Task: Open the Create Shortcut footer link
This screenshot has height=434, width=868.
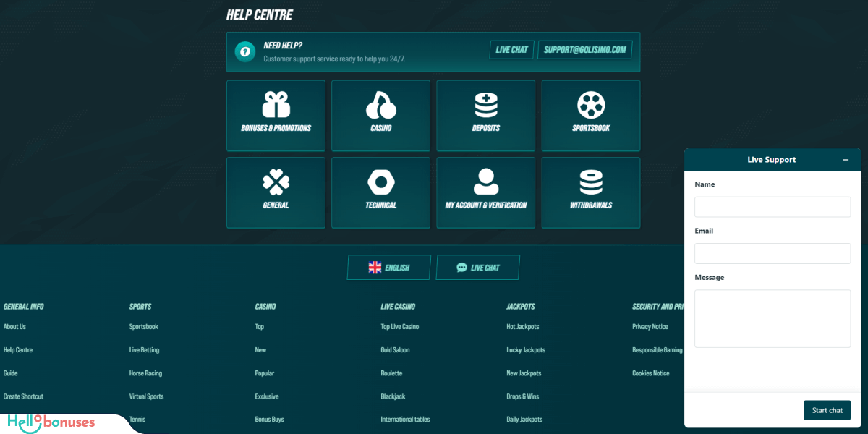Action: click(x=23, y=396)
